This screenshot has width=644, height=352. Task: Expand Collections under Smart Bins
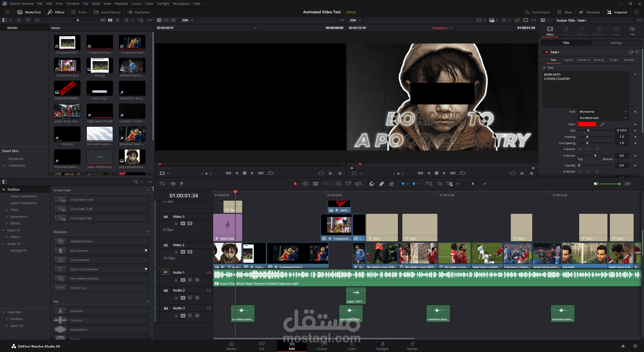click(4, 165)
